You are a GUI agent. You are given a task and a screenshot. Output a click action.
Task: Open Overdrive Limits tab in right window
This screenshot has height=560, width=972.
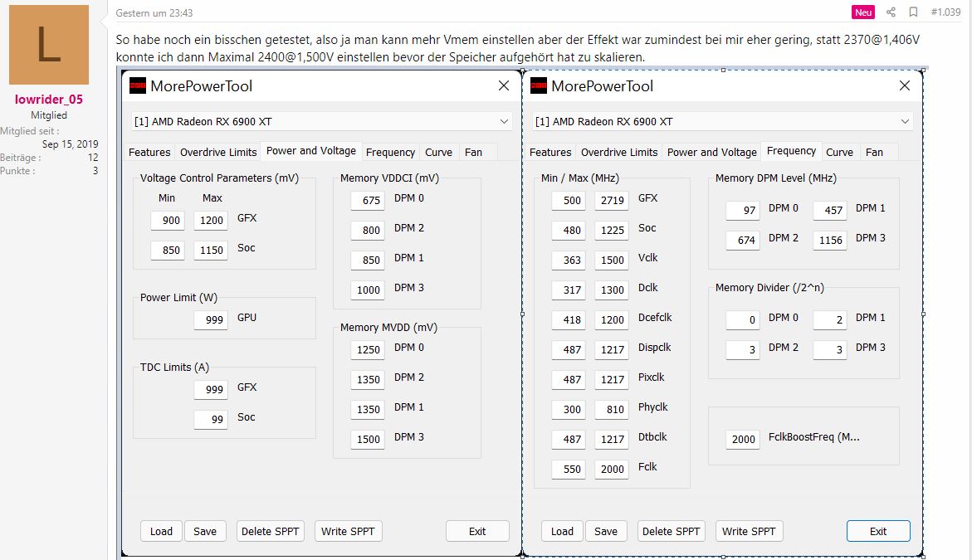(619, 152)
